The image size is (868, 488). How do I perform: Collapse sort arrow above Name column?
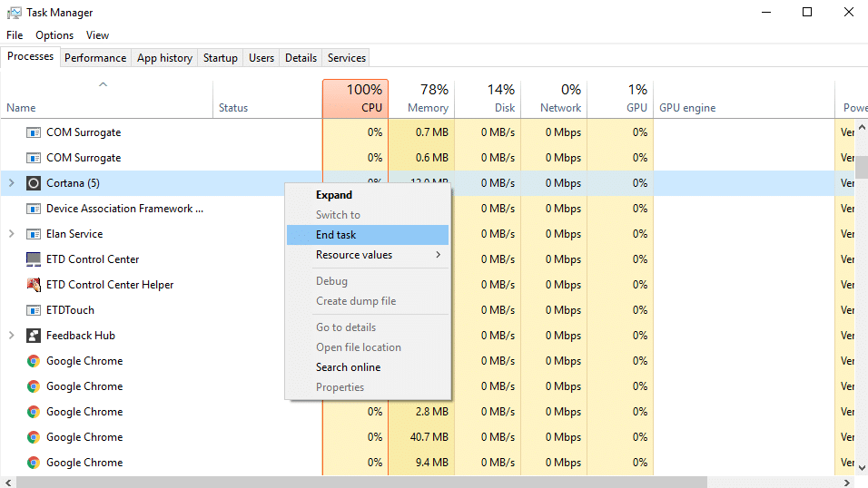[103, 84]
